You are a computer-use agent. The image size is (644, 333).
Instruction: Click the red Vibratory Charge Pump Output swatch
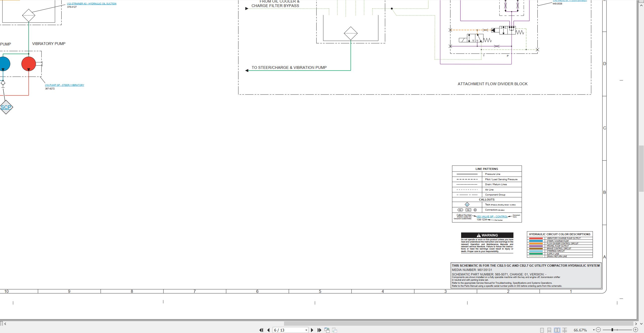pos(536,238)
